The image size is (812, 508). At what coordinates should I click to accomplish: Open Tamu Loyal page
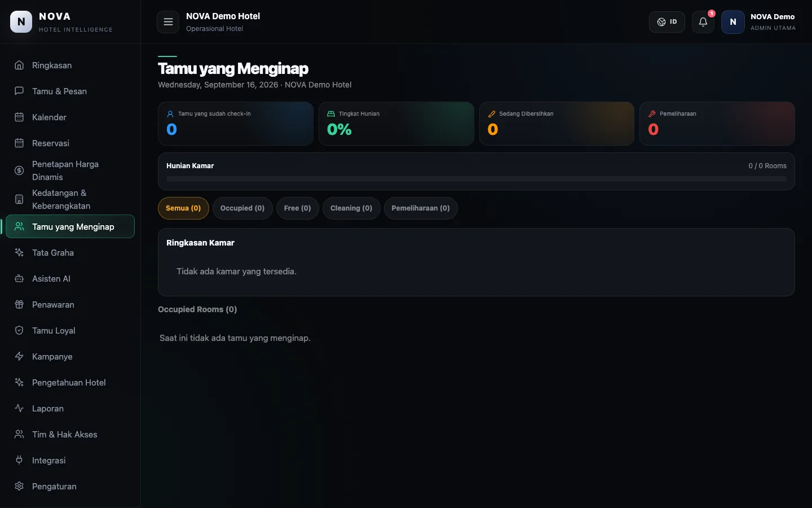[70, 330]
